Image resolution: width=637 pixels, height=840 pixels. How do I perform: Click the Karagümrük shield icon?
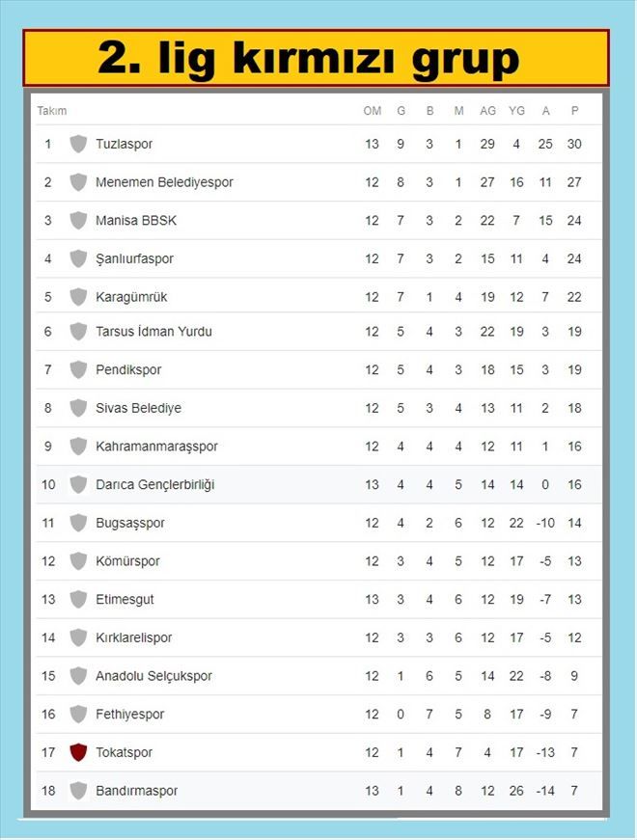[78, 297]
